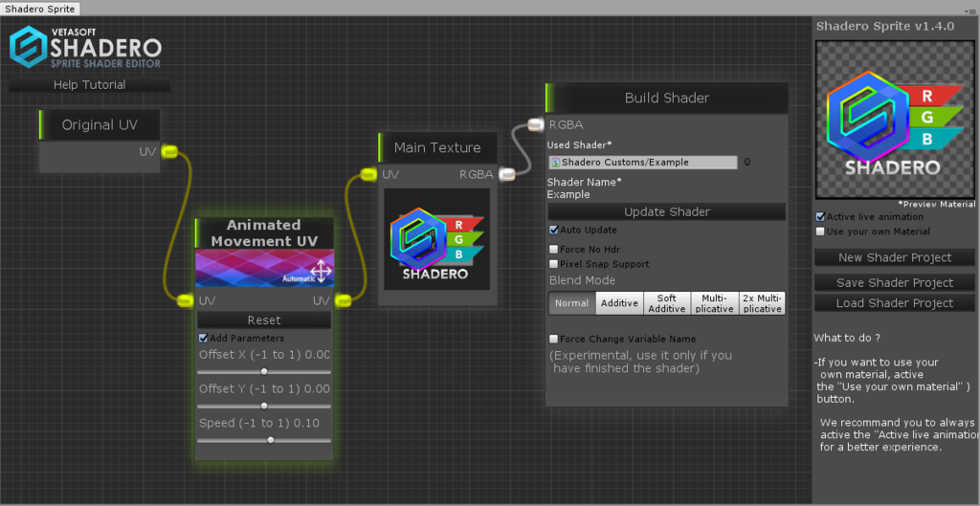The width and height of the screenshot is (980, 506).
Task: Click New Shader Project
Action: (895, 257)
